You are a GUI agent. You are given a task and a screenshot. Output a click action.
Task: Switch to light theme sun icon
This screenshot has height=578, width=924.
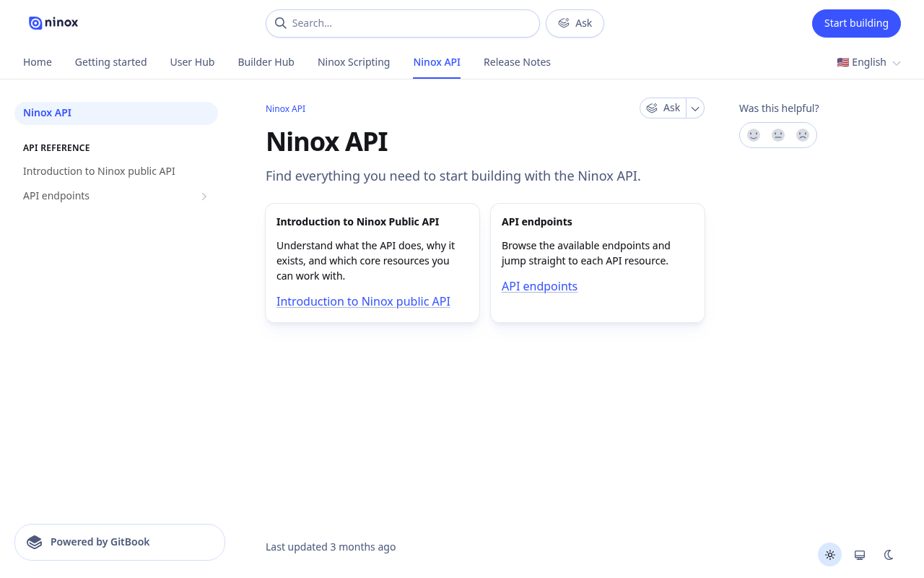coord(830,555)
